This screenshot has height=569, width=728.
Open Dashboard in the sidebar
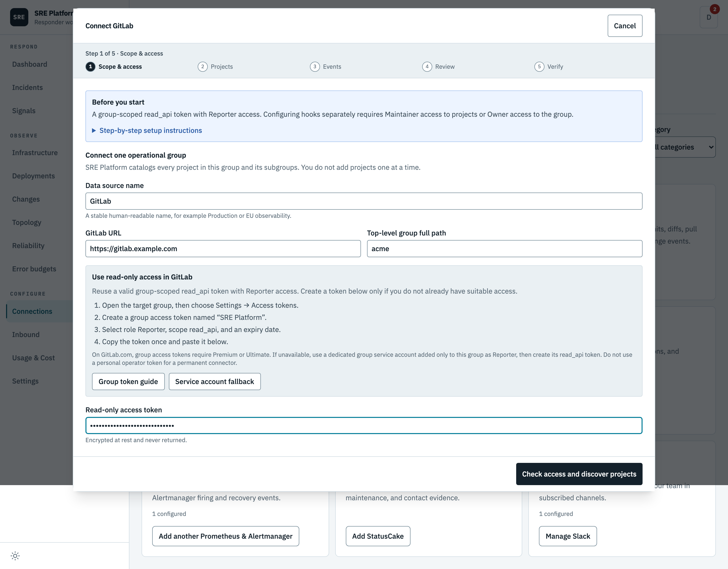pyautogui.click(x=30, y=64)
